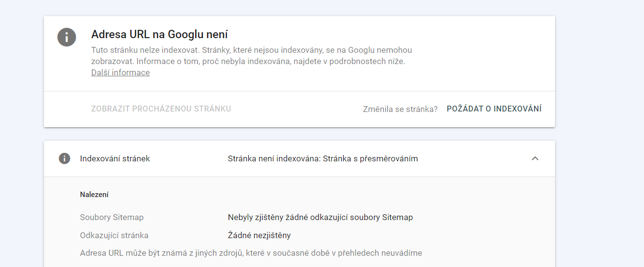The height and width of the screenshot is (267, 644).
Task: Click the Žádné nezjištěny value
Action: click(x=259, y=235)
